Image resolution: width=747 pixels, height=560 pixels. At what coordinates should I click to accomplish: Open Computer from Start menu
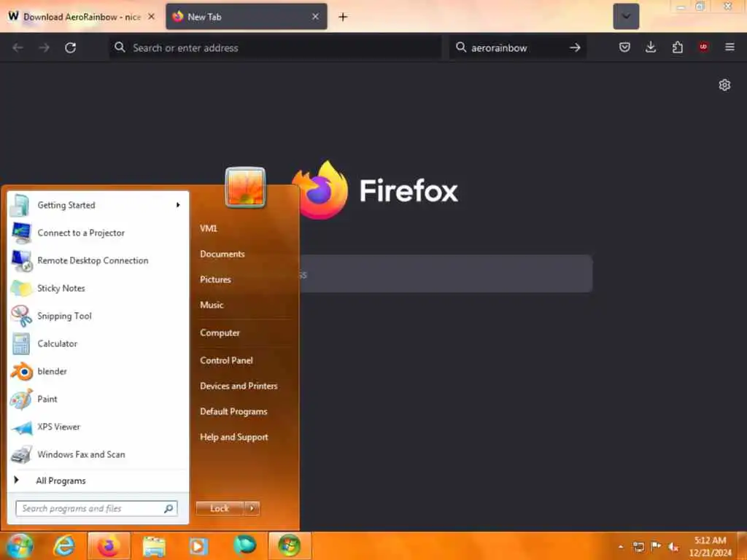click(220, 332)
